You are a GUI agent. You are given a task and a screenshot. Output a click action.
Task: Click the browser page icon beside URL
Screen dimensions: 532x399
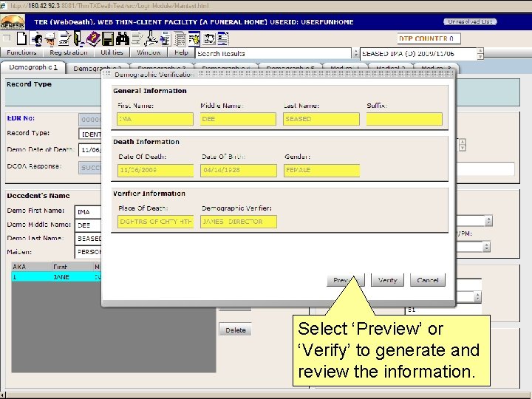[4, 6]
